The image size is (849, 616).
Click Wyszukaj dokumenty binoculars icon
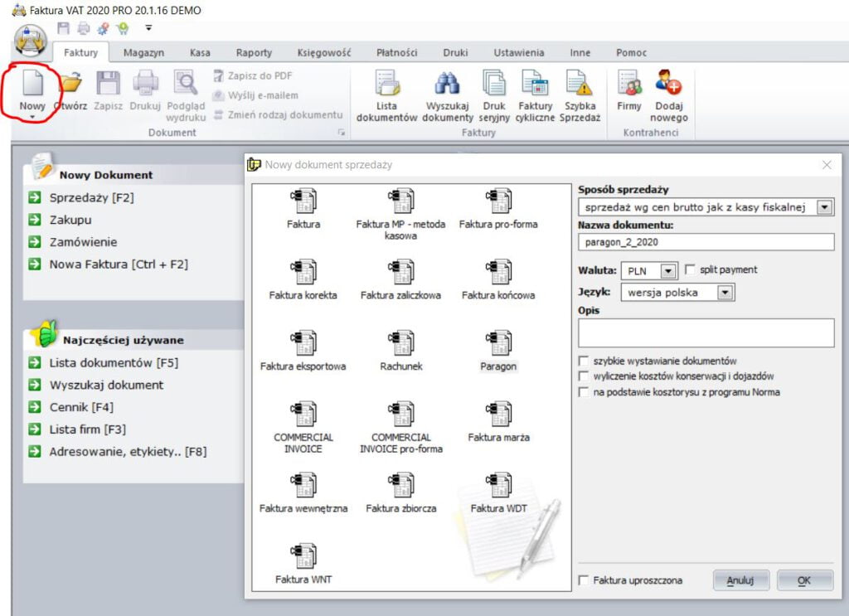[447, 85]
